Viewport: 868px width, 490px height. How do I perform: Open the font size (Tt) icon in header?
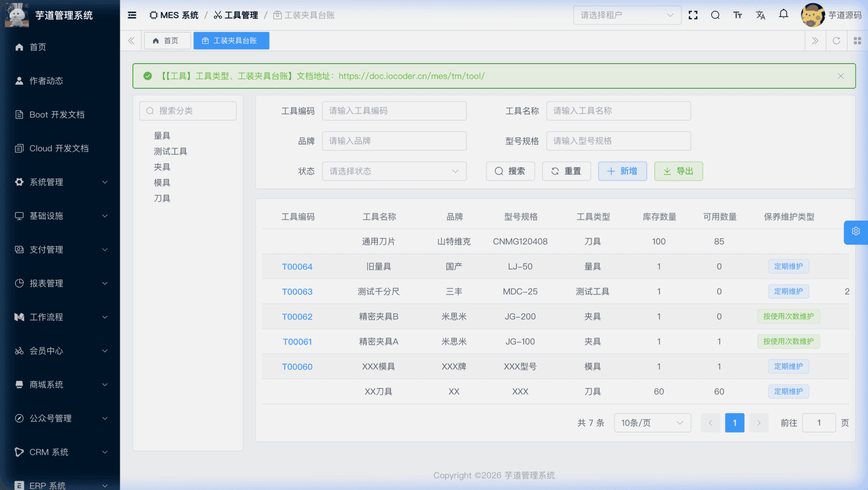click(738, 15)
